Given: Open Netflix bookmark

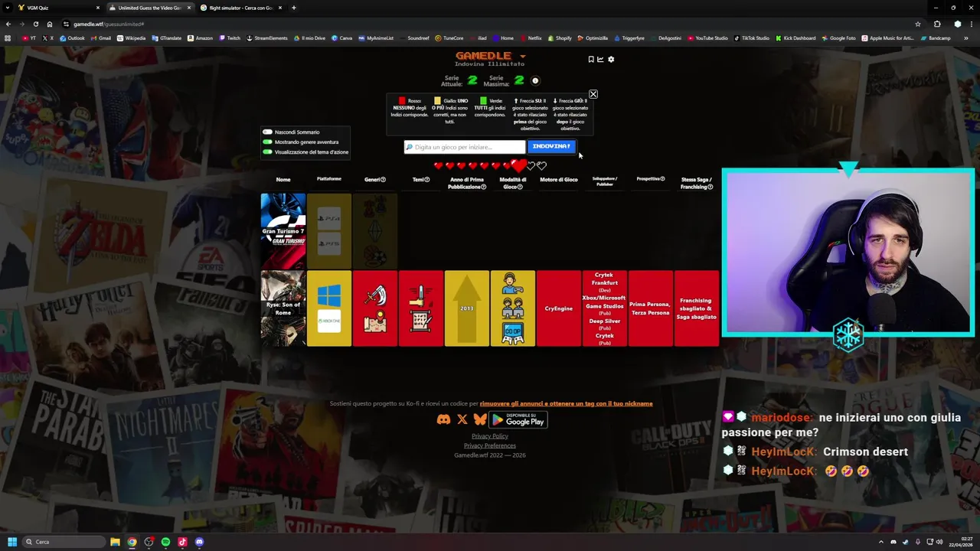Looking at the screenshot, I should point(531,38).
